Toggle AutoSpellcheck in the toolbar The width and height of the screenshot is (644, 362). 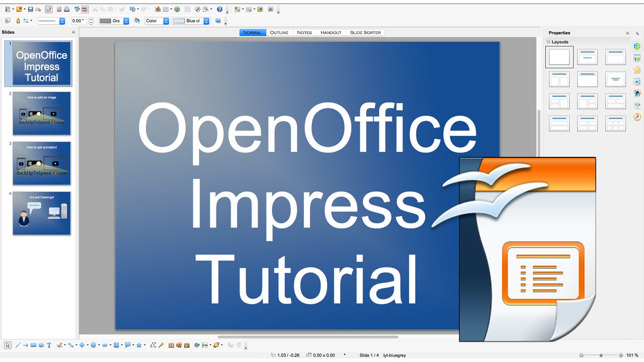[84, 10]
